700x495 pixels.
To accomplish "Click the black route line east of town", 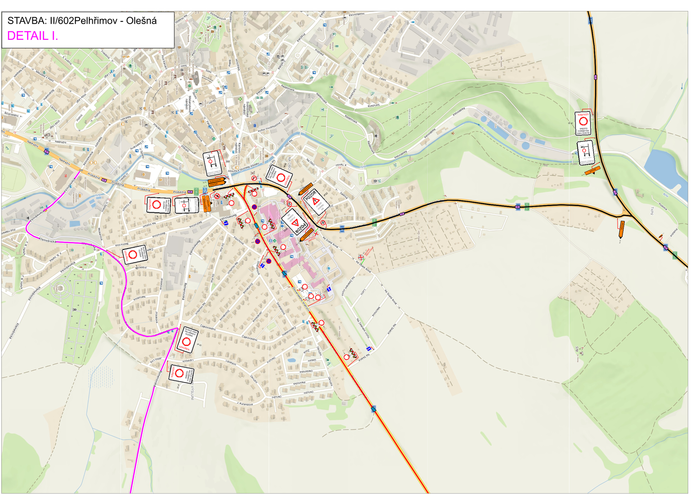I will coord(450,205).
